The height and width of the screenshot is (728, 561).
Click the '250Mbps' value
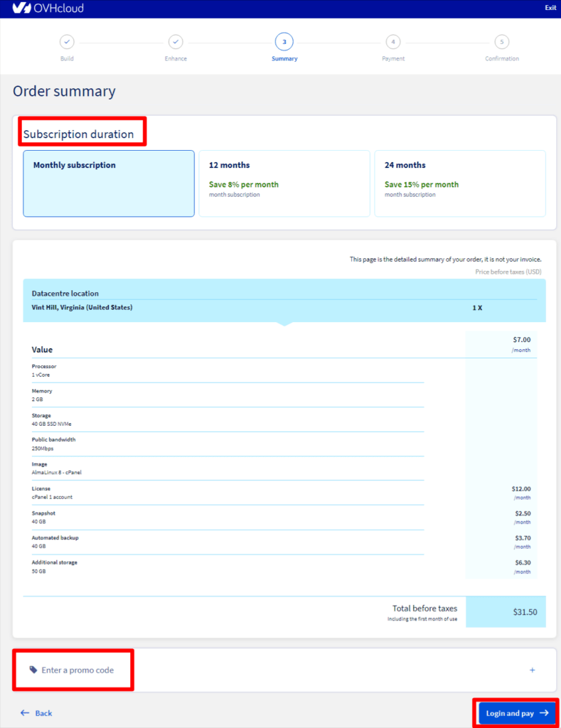(42, 449)
